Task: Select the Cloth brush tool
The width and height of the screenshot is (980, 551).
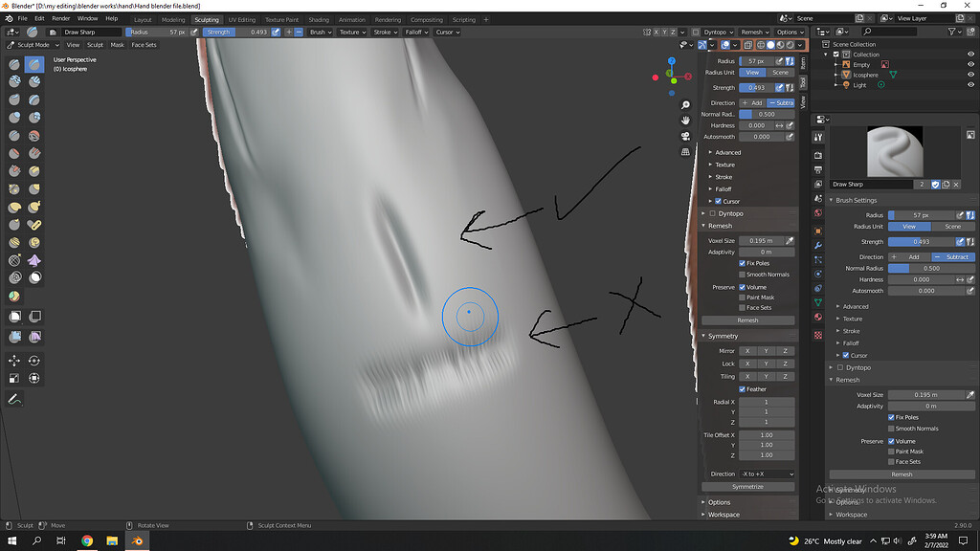Action: [34, 260]
